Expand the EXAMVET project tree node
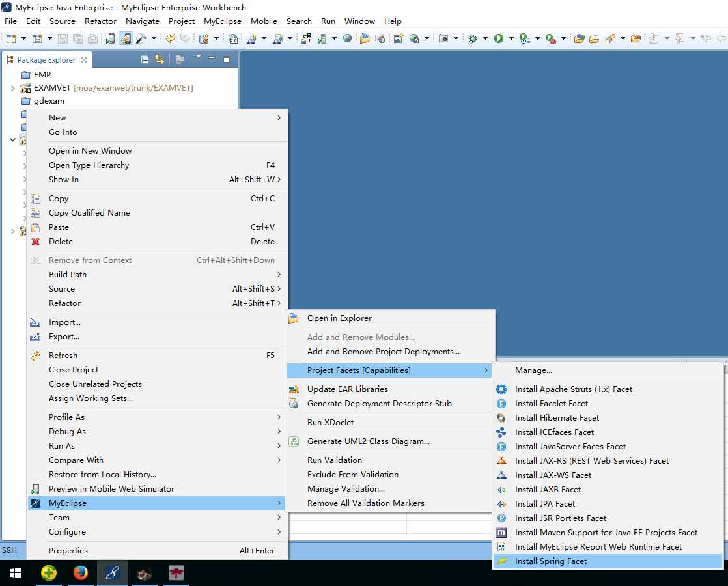The width and height of the screenshot is (728, 586). tap(12, 88)
